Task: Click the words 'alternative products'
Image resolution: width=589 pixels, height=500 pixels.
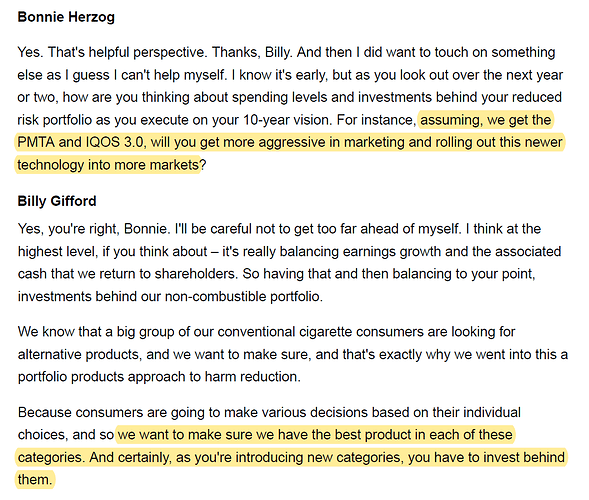Action: click(x=79, y=354)
